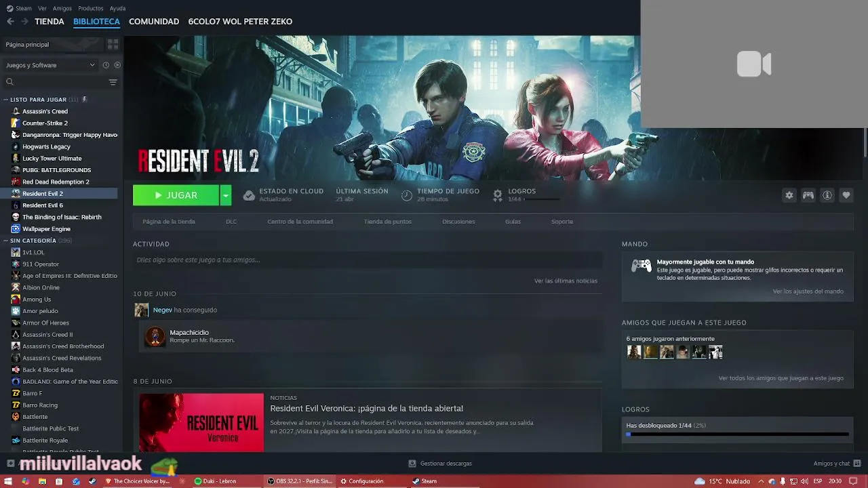This screenshot has height=488, width=868.
Task: Open the Negev user profile link
Action: 162,310
